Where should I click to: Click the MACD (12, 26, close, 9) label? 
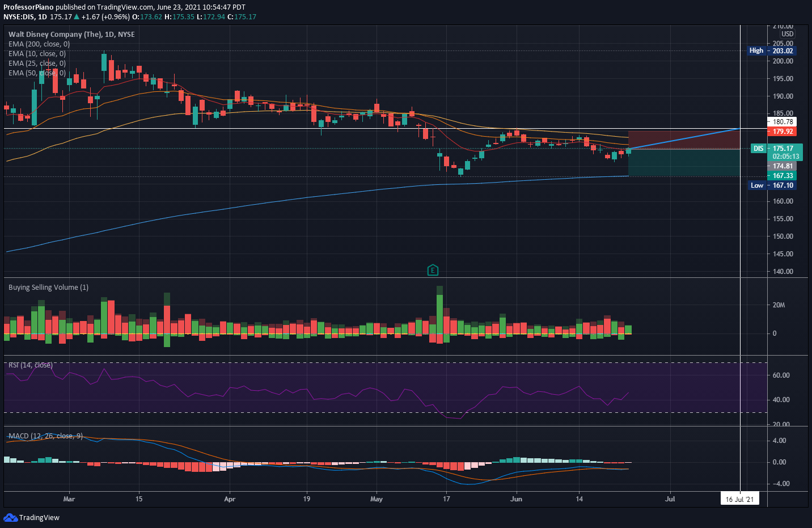(45, 436)
